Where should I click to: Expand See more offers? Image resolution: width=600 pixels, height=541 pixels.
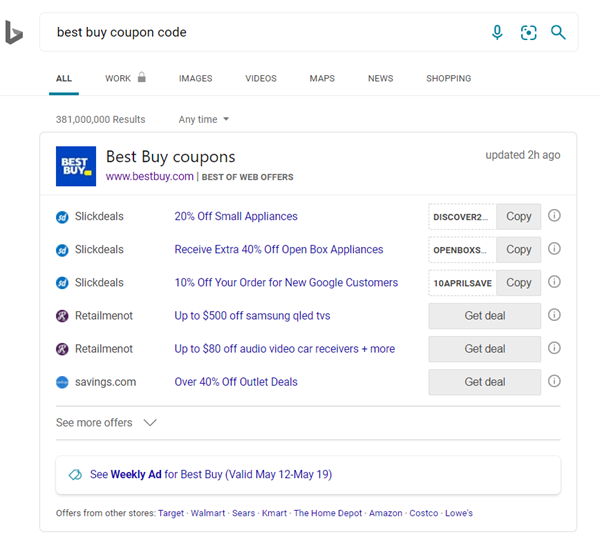pos(107,423)
